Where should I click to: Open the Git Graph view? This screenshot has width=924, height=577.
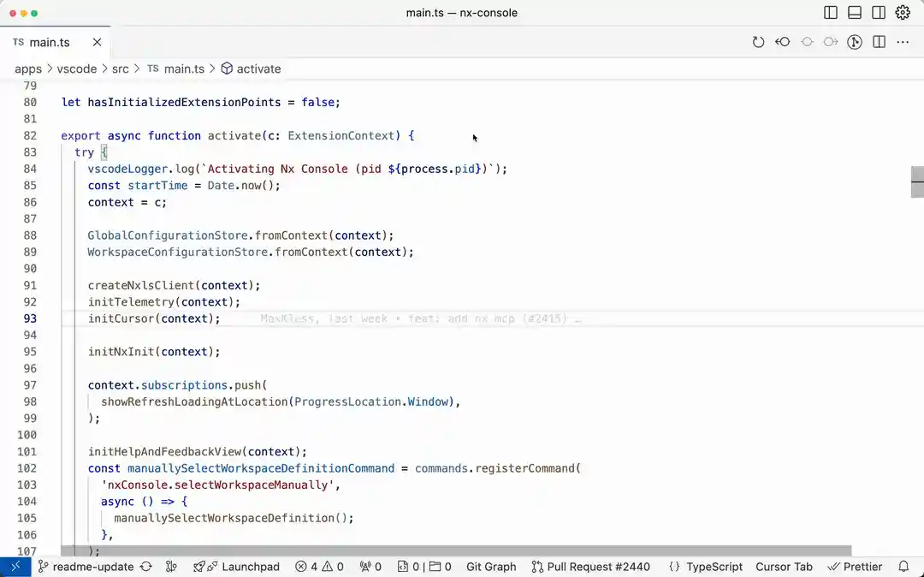[x=490, y=566]
